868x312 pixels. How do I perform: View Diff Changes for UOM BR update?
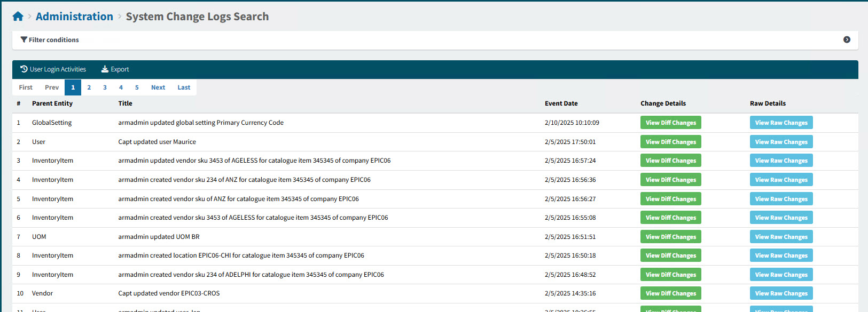coord(670,237)
